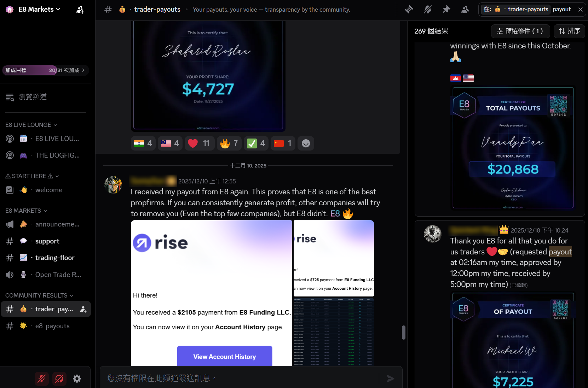Image resolution: width=588 pixels, height=388 pixels.
Task: Show member list icon in header
Action: click(465, 10)
